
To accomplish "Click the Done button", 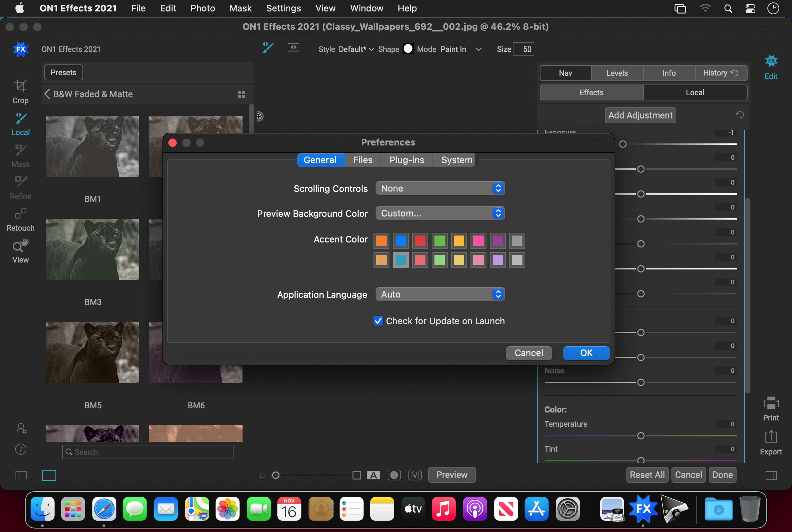I will coord(722,475).
